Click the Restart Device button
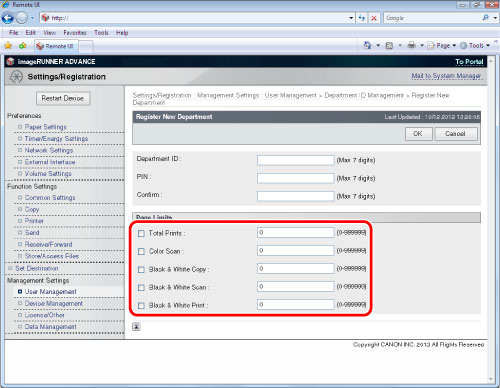The width and height of the screenshot is (500, 388). [63, 98]
